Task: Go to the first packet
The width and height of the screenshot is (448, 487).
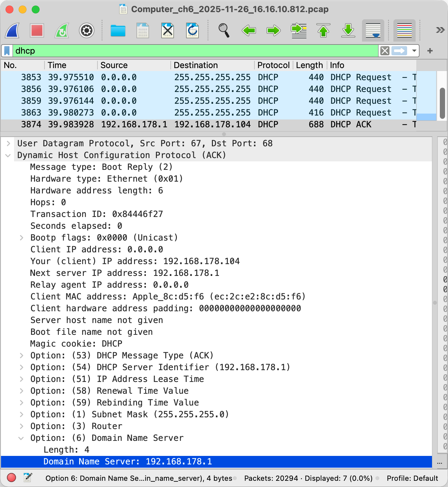Action: [x=323, y=31]
